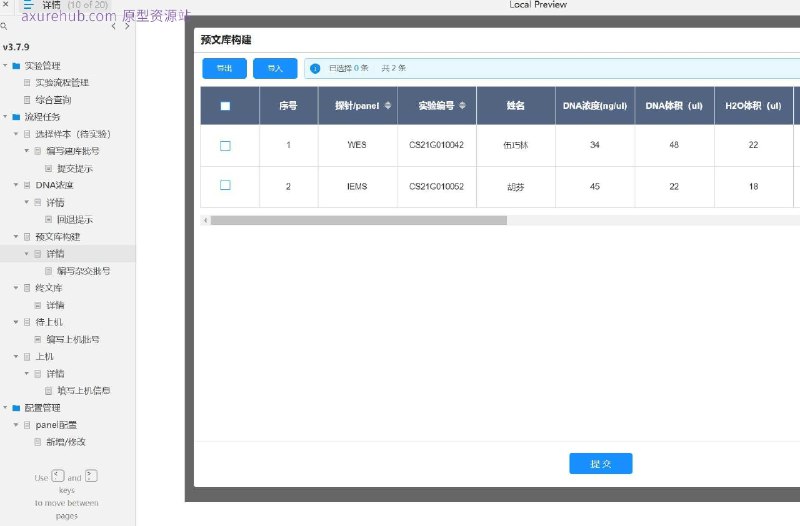Open the 详情 page under 终文库

[55, 305]
